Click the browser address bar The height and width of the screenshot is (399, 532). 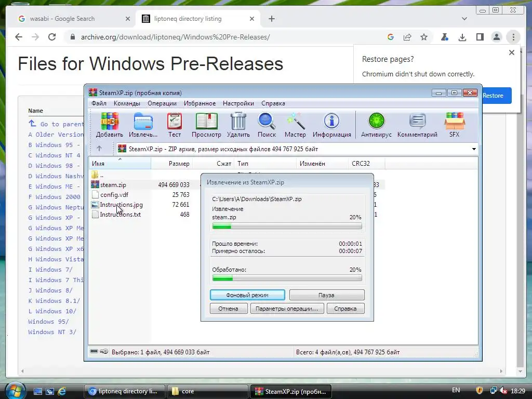[x=224, y=37]
